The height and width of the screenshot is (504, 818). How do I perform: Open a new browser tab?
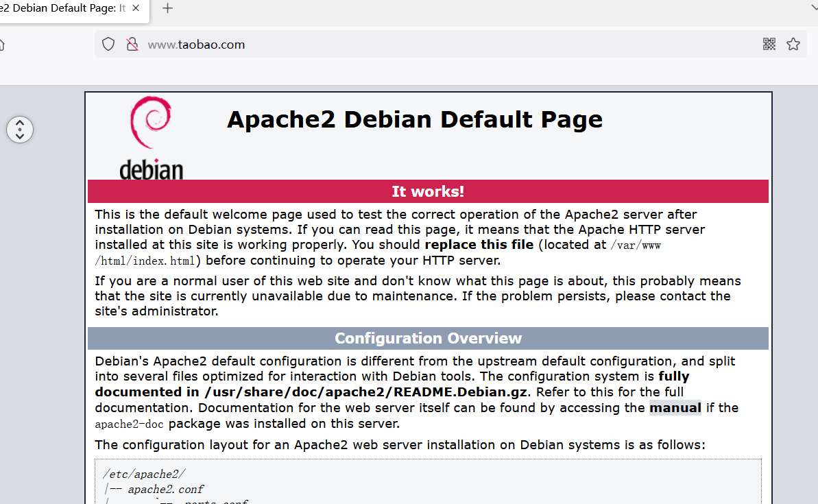(167, 8)
